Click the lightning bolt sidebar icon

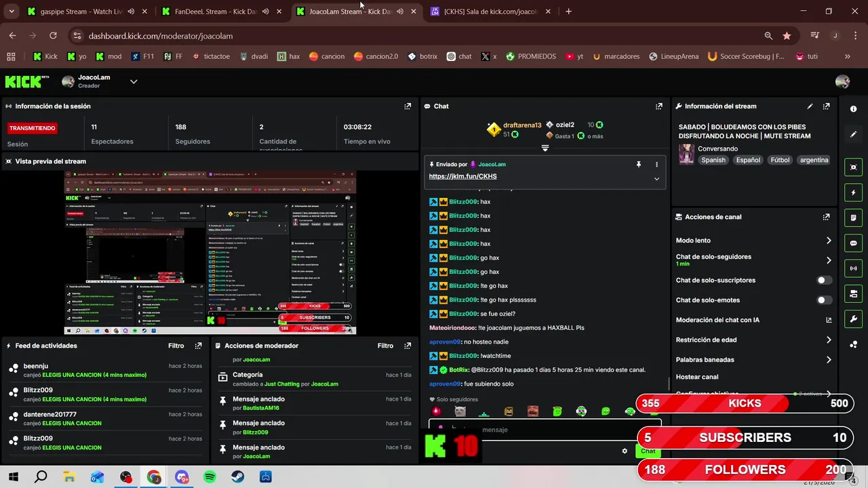[x=853, y=192]
